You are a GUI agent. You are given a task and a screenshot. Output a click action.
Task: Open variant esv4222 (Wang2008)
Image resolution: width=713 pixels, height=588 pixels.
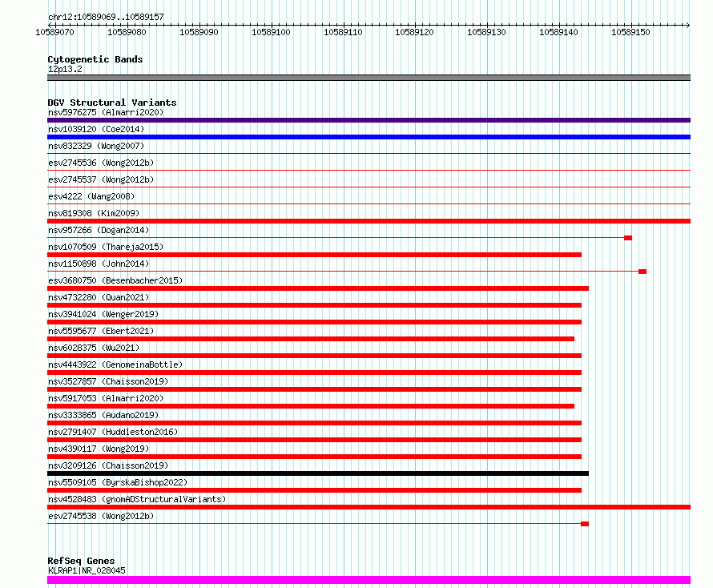[x=91, y=196]
